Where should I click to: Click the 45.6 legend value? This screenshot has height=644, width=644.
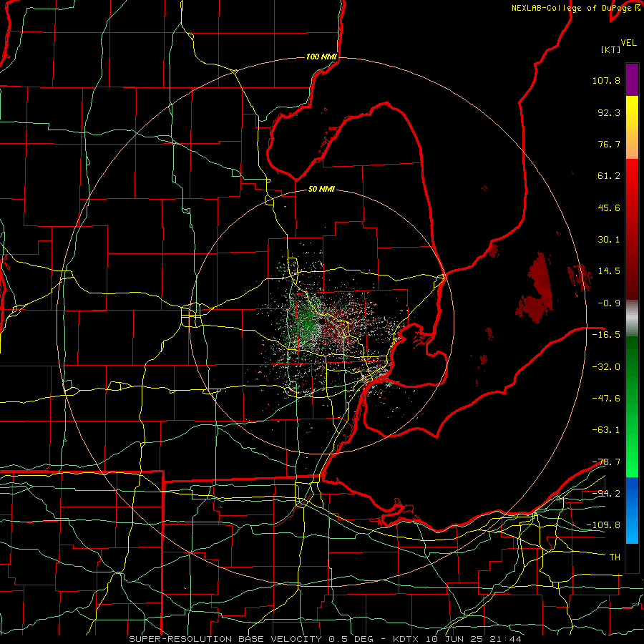coord(609,208)
